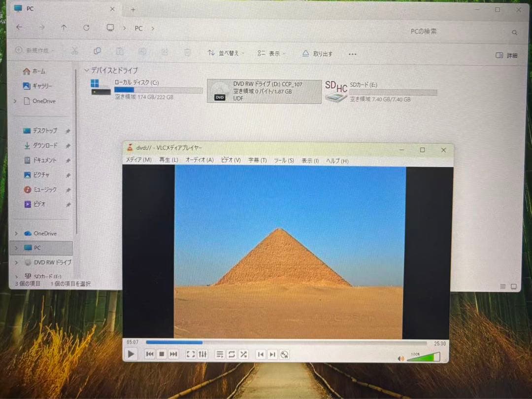The width and height of the screenshot is (532, 399).
Task: Skip to previous media in VLC
Action: click(150, 354)
